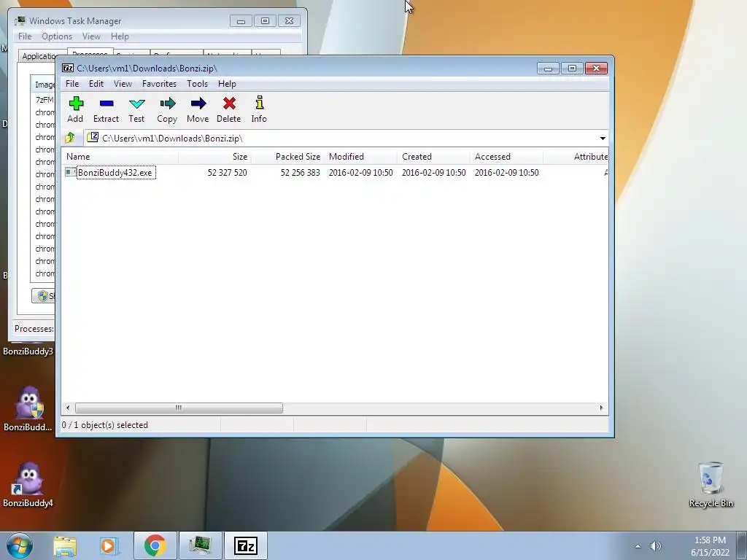Click Show Desktop button at taskbar end
This screenshot has width=747, height=560.
[741, 545]
